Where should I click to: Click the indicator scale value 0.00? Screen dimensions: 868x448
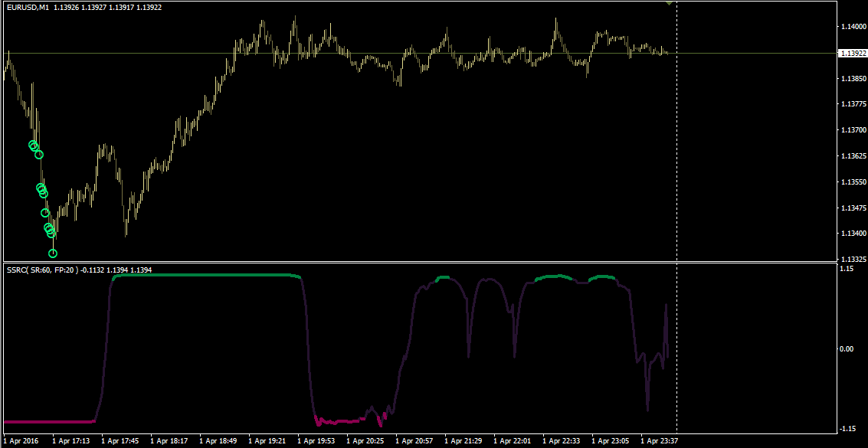coord(847,348)
